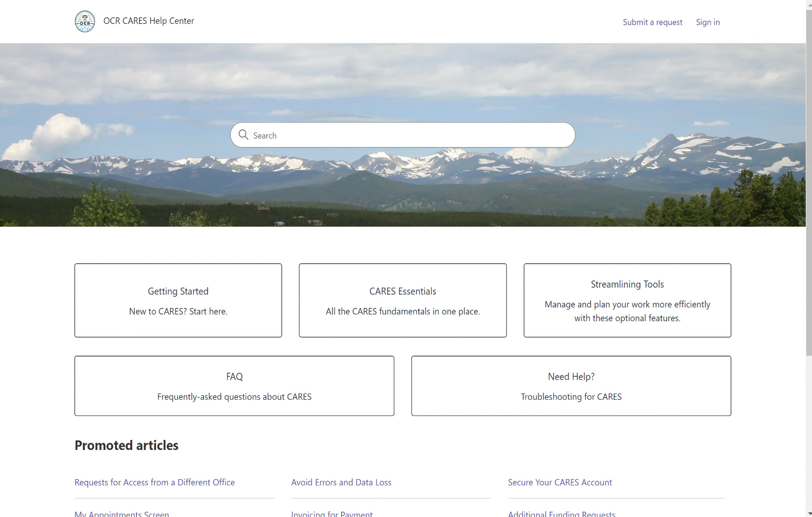Viewport: 812px width, 517px height.
Task: Open the Streamlining Tools category card
Action: (628, 300)
